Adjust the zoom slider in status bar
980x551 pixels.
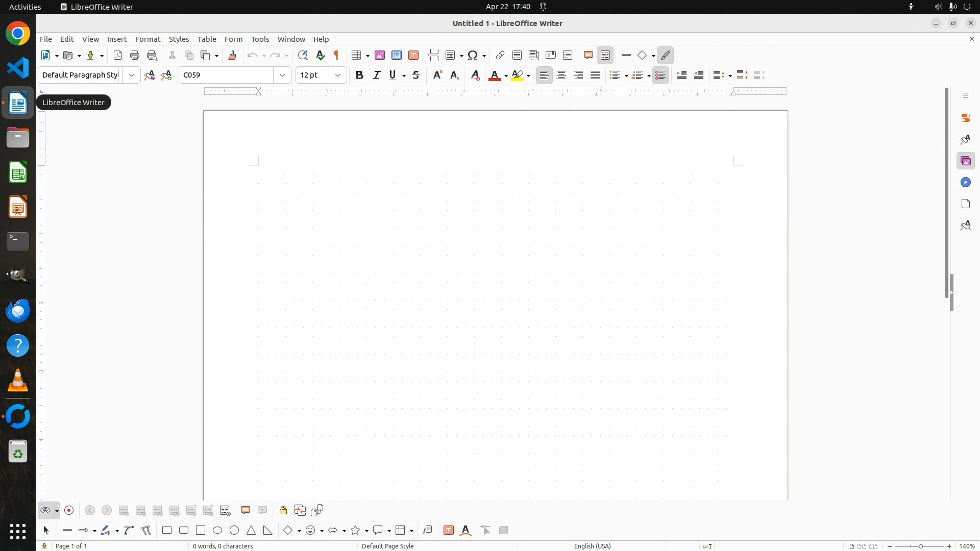pos(920,546)
